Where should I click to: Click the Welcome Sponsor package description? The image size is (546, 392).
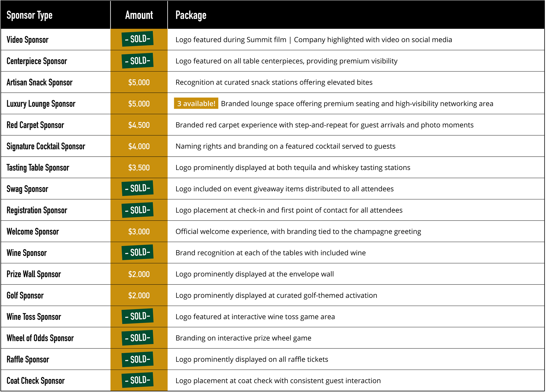pos(298,231)
